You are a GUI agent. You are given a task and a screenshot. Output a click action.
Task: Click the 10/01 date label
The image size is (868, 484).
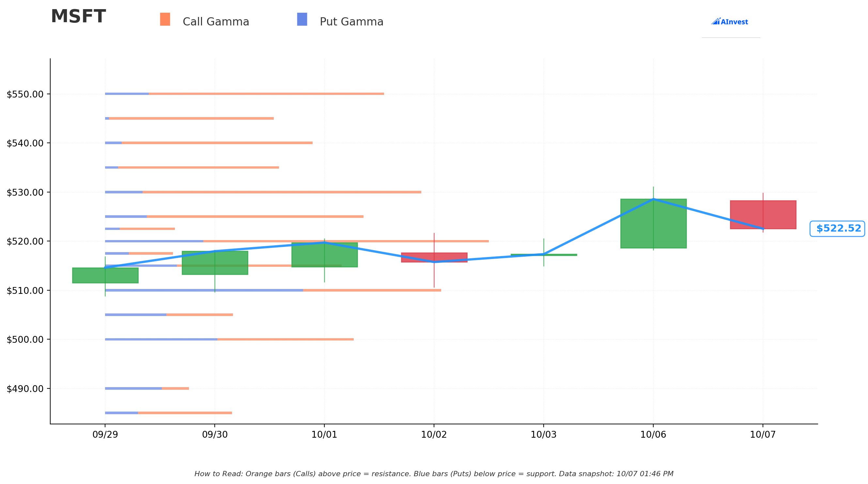pyautogui.click(x=324, y=435)
